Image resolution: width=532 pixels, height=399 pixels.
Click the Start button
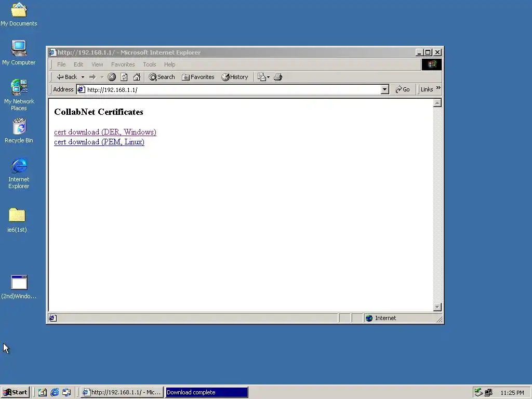click(x=15, y=392)
